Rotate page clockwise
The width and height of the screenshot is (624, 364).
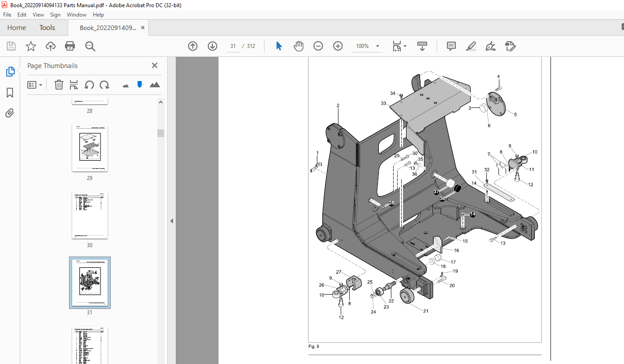coord(104,85)
